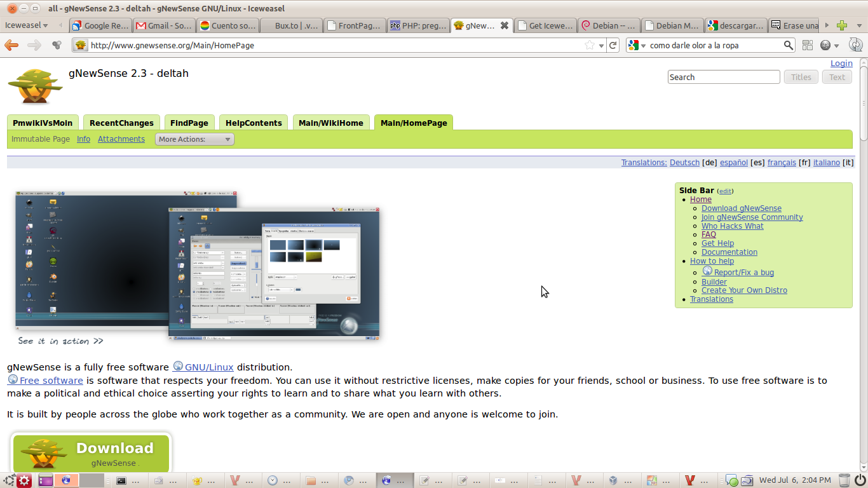Click the Titles search button

[x=801, y=77]
